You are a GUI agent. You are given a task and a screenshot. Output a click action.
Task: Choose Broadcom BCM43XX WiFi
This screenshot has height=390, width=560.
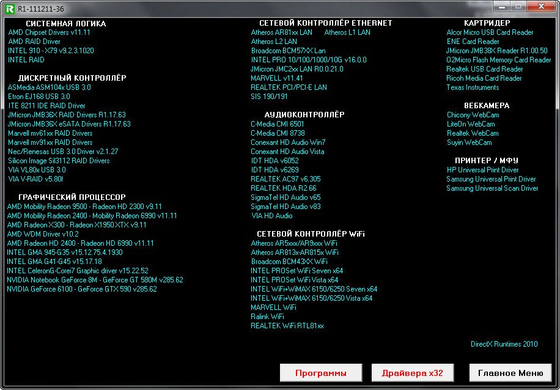pyautogui.click(x=289, y=261)
